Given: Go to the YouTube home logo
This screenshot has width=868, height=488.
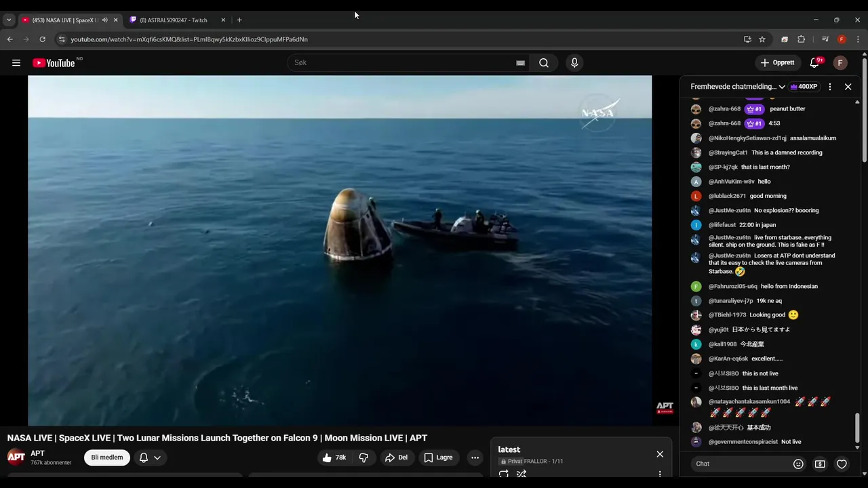Looking at the screenshot, I should 54,63.
